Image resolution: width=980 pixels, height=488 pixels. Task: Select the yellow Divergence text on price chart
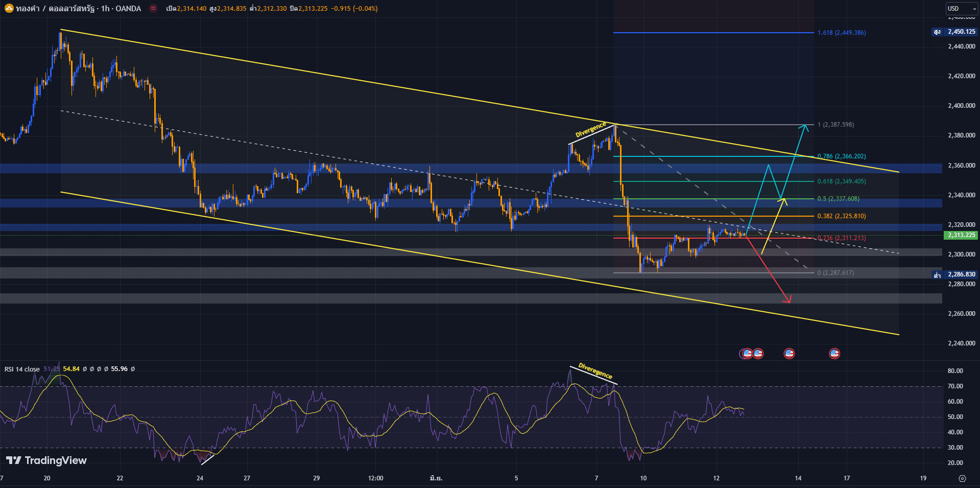pos(590,130)
